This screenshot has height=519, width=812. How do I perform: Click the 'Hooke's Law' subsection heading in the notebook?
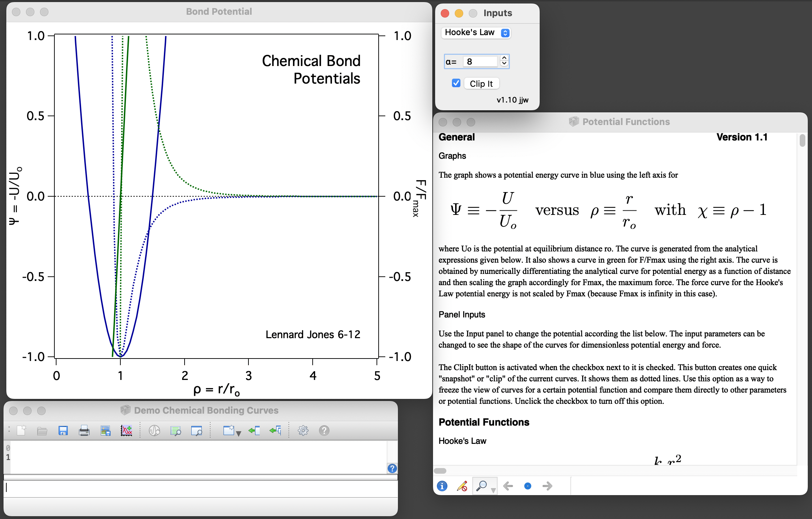point(462,441)
